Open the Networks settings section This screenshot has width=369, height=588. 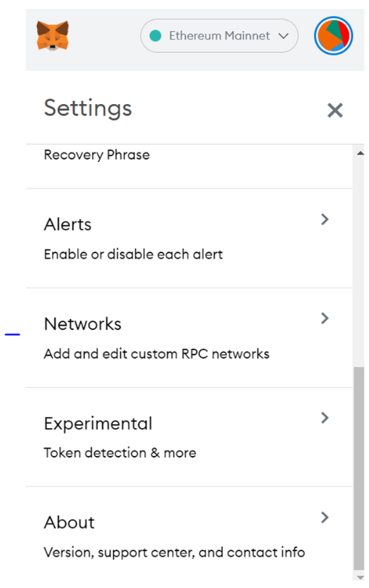coord(189,338)
